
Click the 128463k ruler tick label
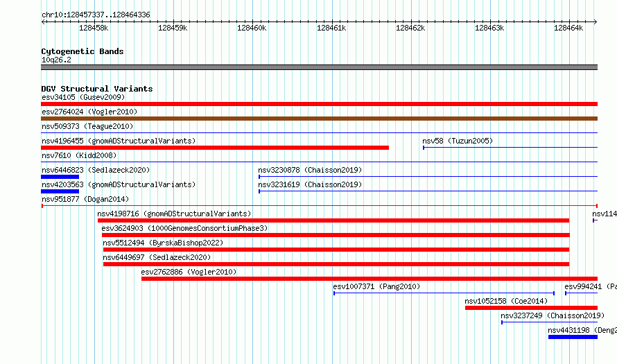coord(489,28)
